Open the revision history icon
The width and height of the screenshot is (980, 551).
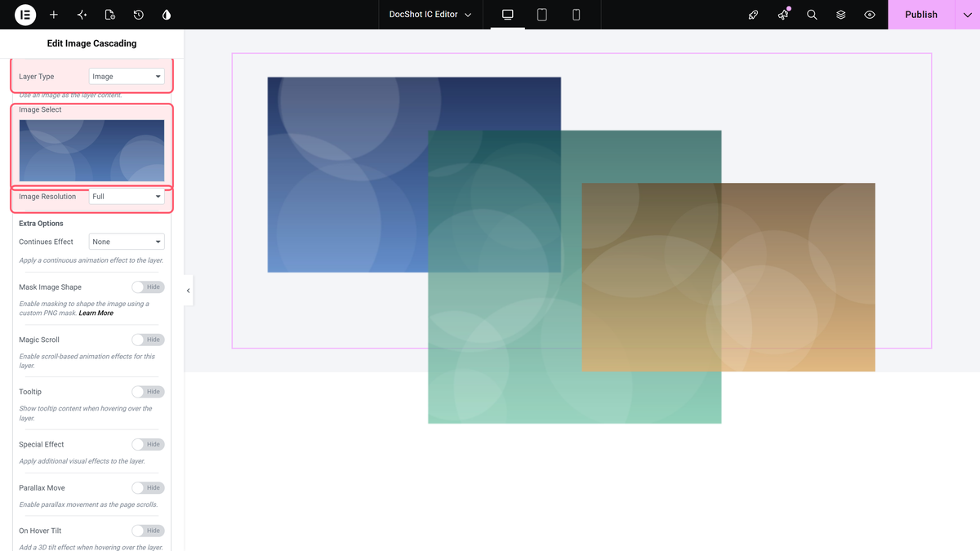tap(139, 15)
